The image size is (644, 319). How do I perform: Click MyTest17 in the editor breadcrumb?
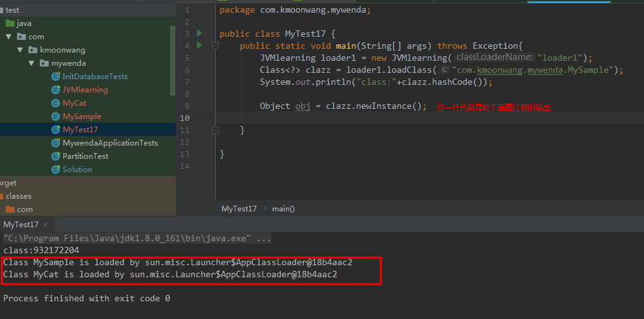(239, 208)
